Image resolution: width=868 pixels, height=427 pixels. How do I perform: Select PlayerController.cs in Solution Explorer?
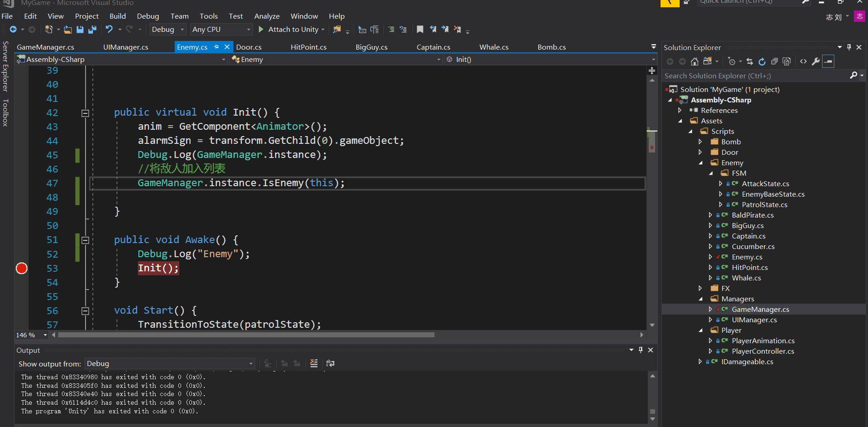(x=763, y=351)
